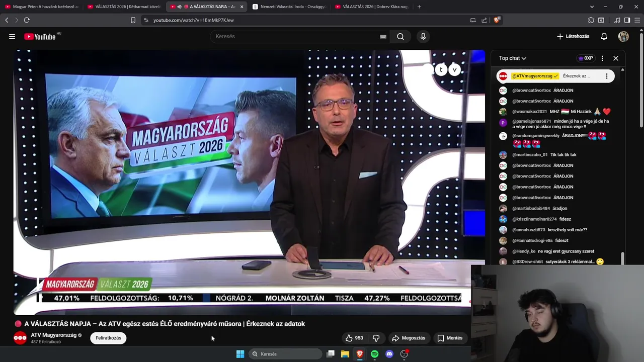Click the Létrehozás create button
Screen dimensions: 644x362
(573, 36)
